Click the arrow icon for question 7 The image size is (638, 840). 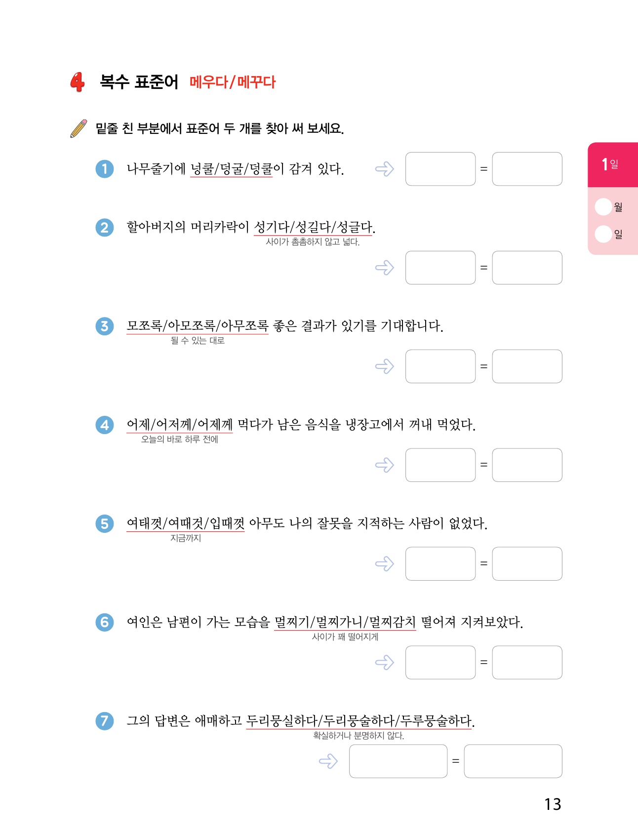click(x=328, y=761)
